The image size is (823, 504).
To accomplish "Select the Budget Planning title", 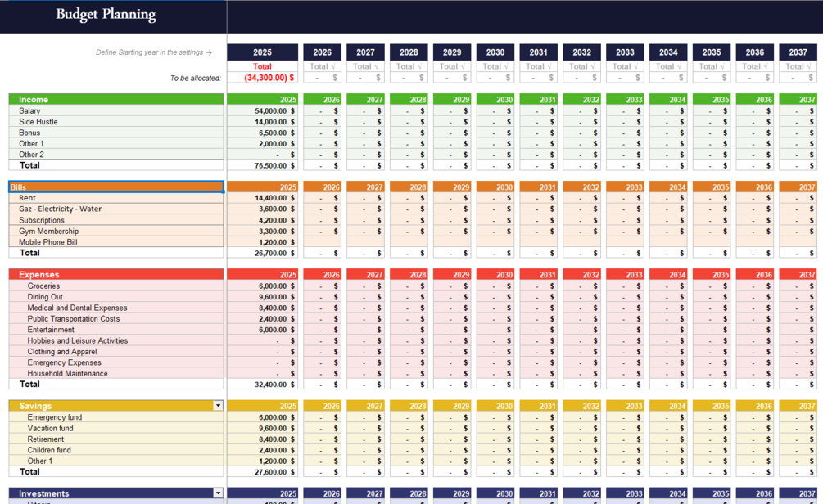I will [106, 14].
